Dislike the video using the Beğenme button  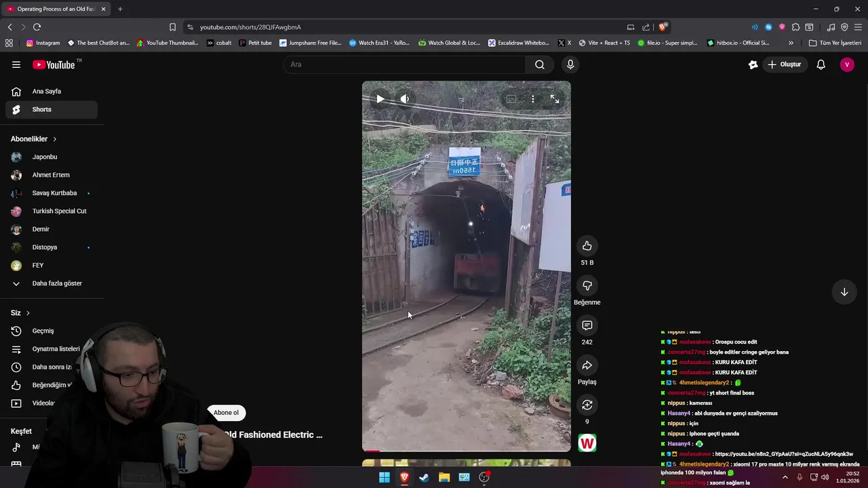587,286
